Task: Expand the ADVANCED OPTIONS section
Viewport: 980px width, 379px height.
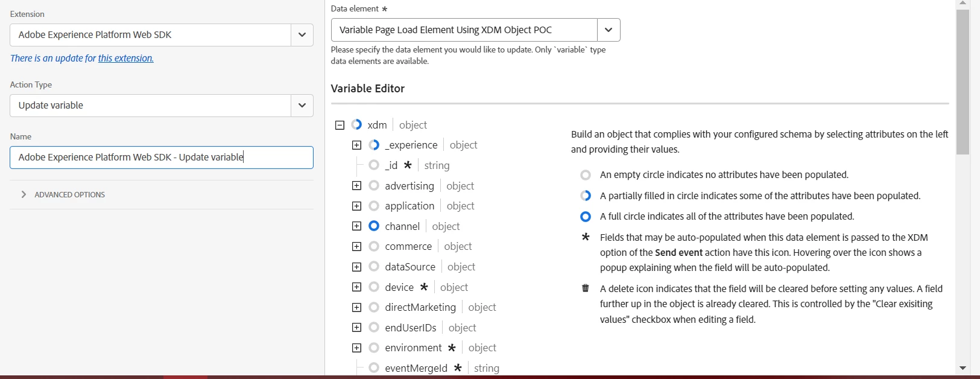Action: pos(63,194)
